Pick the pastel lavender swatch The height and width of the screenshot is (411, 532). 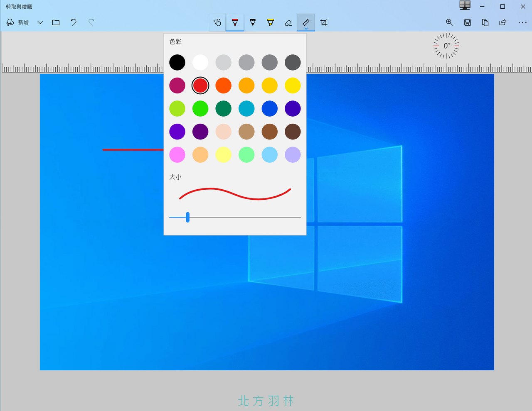pyautogui.click(x=293, y=154)
